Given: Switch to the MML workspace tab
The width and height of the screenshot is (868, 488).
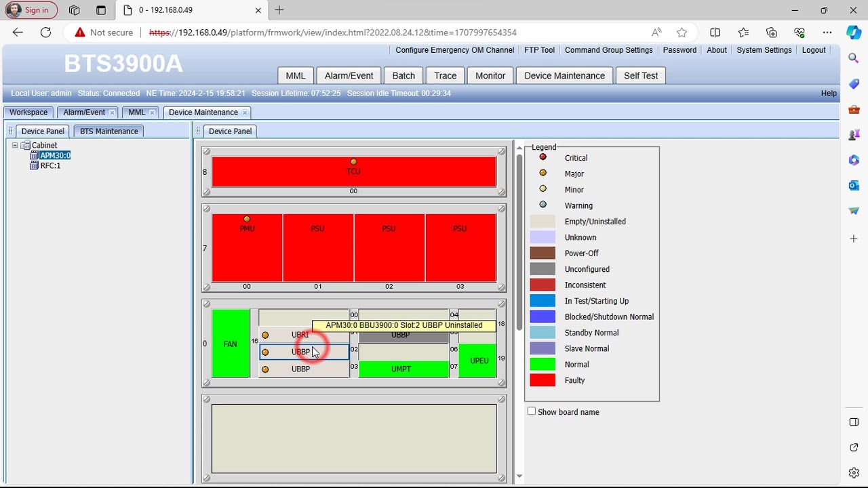Looking at the screenshot, I should click(x=136, y=113).
